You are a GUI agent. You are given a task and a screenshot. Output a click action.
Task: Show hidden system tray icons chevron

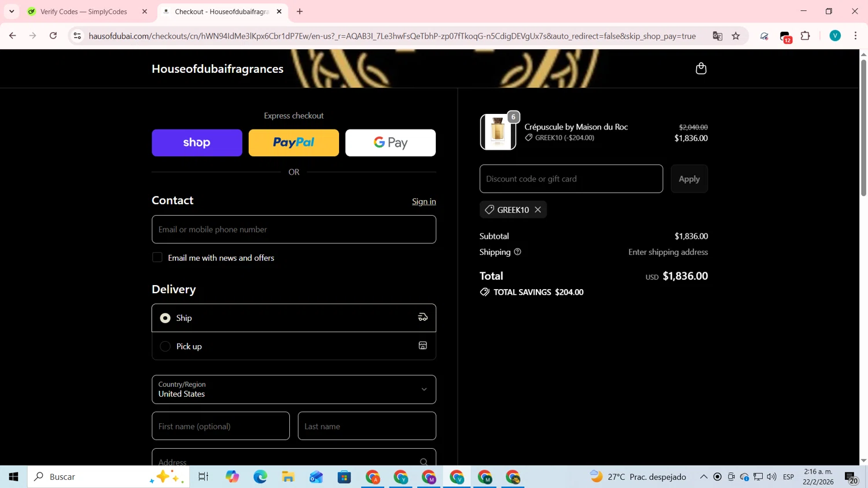click(x=704, y=477)
